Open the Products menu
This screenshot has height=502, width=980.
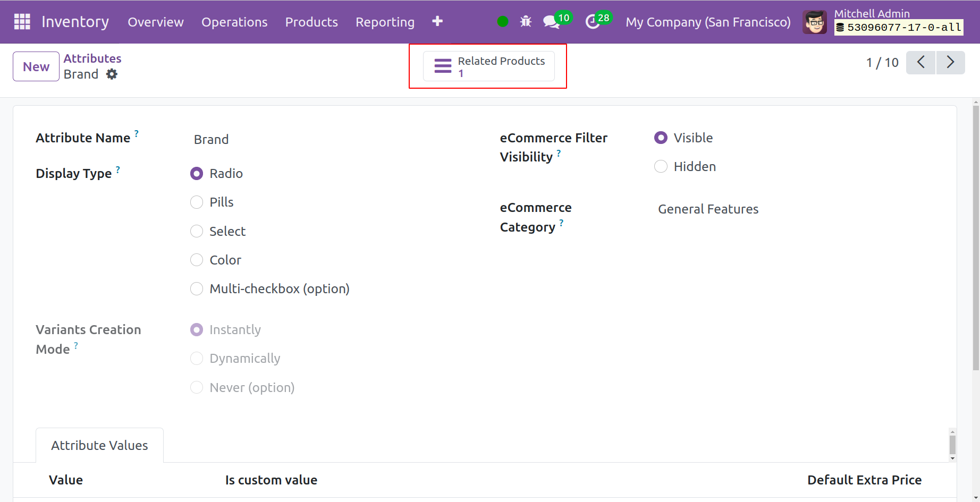click(311, 22)
